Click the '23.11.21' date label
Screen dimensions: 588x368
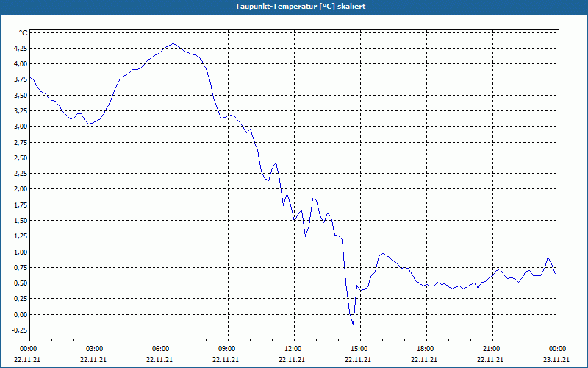pyautogui.click(x=557, y=360)
